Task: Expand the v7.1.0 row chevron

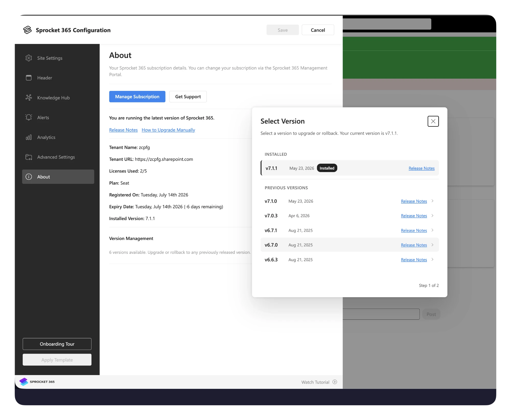Action: point(432,201)
